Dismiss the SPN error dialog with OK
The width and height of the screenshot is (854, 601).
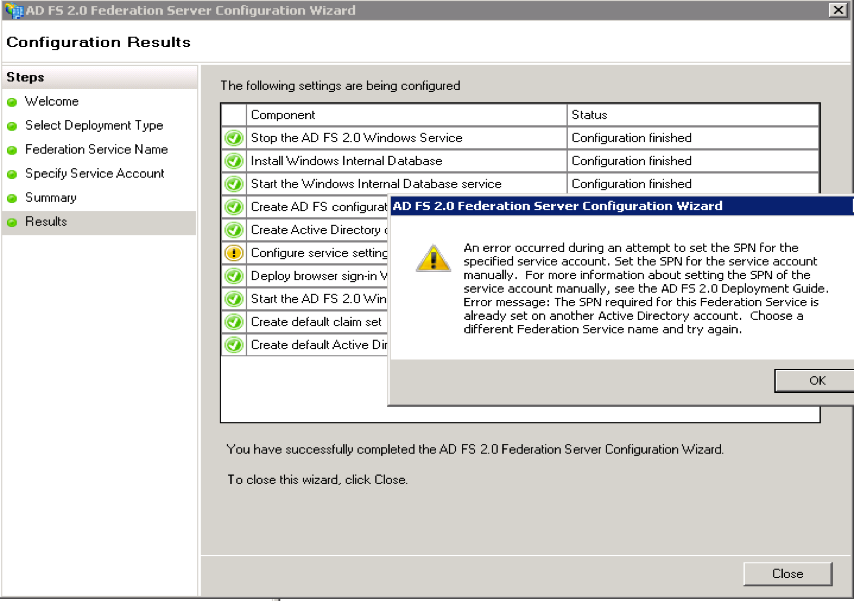tap(814, 380)
